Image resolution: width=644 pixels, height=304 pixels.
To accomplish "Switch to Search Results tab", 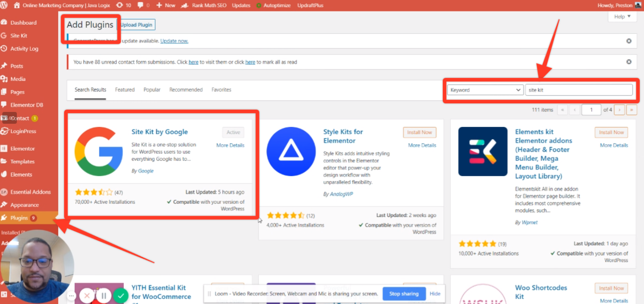I will point(91,90).
